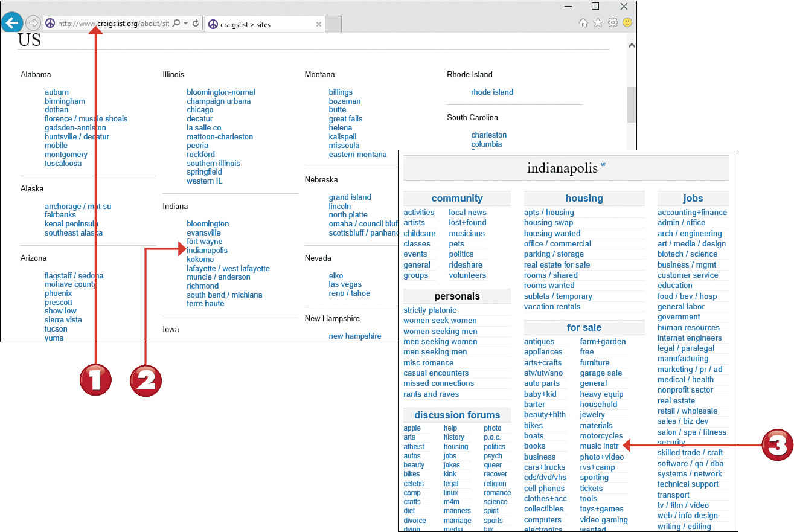Click the housing section heading
Image resolution: width=794 pixels, height=532 pixels.
click(584, 199)
